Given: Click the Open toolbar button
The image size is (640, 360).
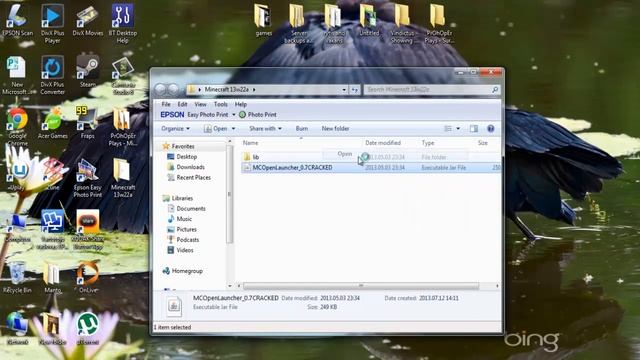Looking at the screenshot, I should coord(216,129).
